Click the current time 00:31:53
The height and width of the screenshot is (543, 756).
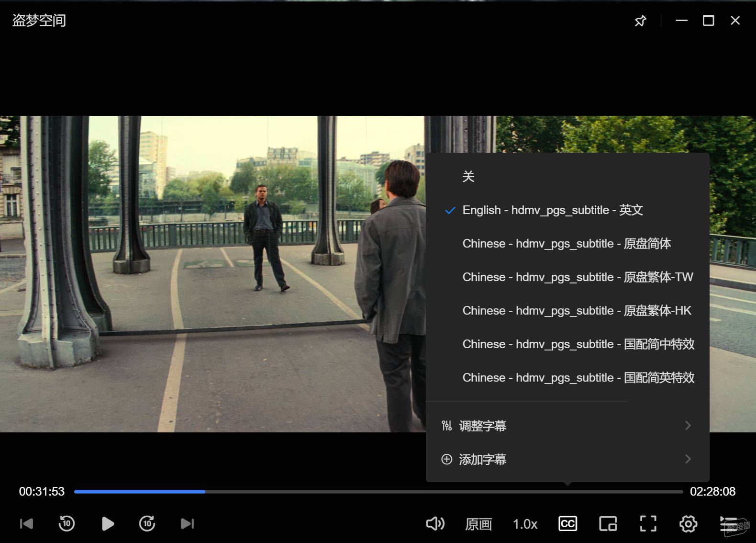(42, 492)
